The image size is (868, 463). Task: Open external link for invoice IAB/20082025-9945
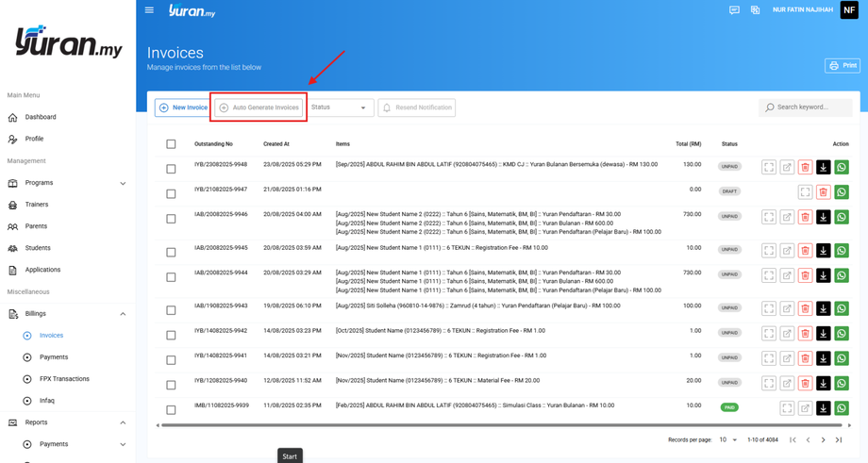click(787, 250)
